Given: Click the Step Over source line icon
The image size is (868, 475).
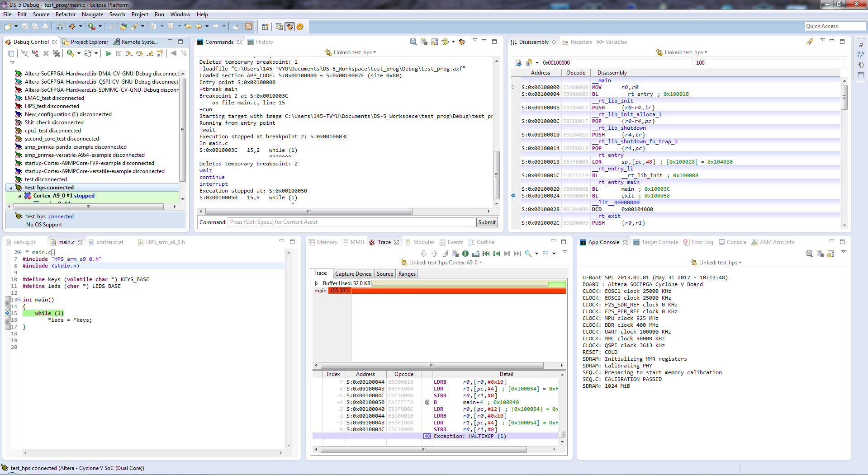Looking at the screenshot, I should click(x=139, y=53).
